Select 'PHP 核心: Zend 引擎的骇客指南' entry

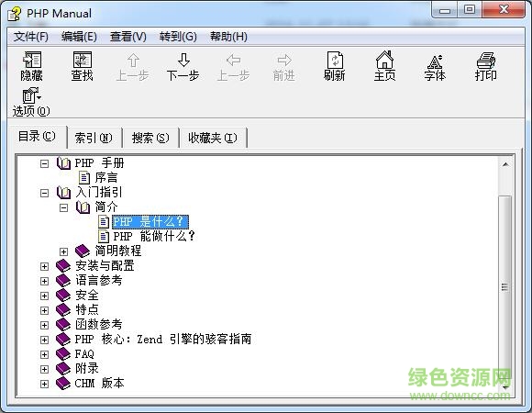[x=163, y=339]
